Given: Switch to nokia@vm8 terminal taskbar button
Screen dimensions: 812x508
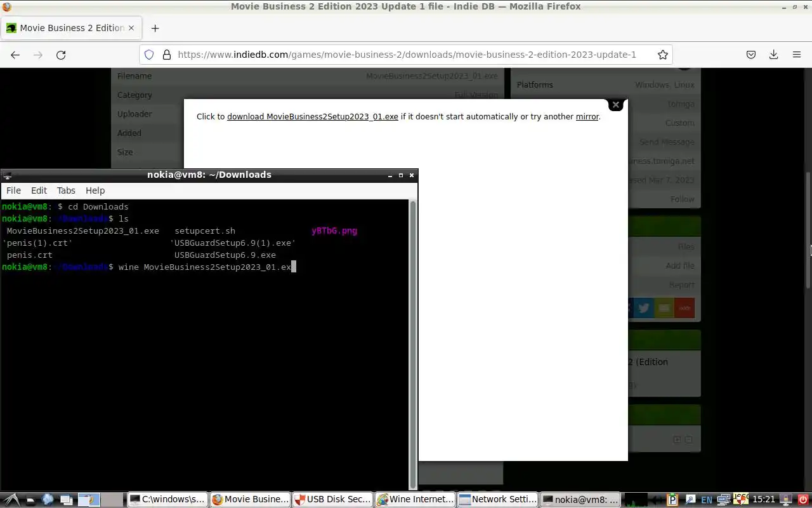Looking at the screenshot, I should point(580,500).
